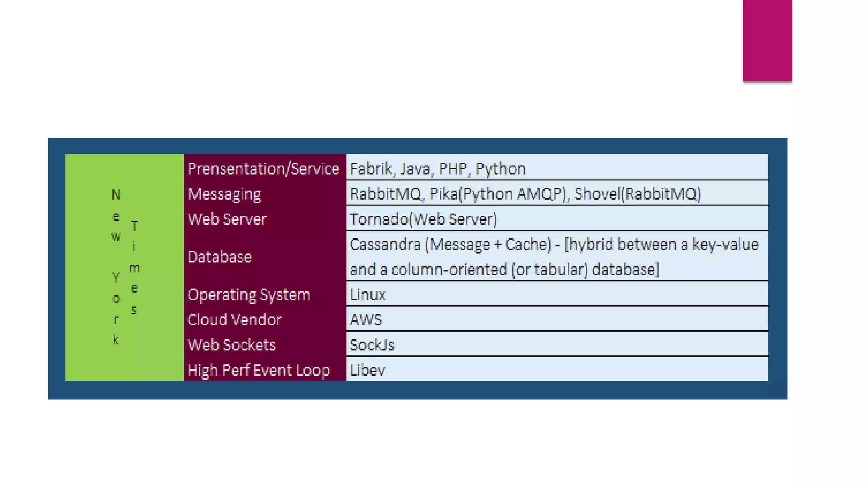Click the Database row label
868x488 pixels.
[220, 257]
